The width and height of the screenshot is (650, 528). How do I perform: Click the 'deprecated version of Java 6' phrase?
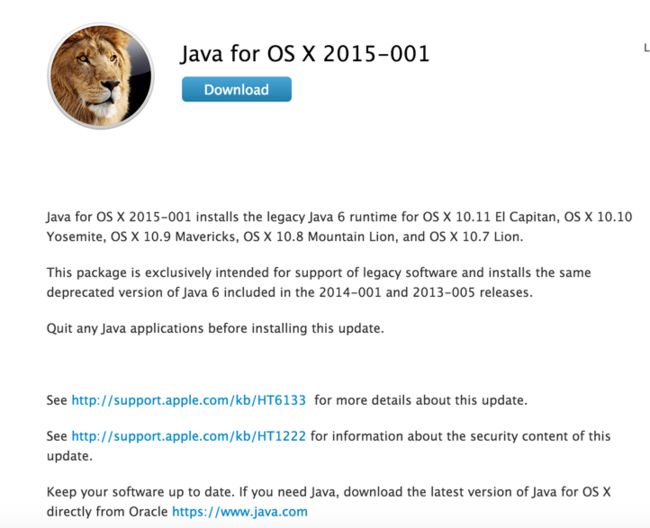pyautogui.click(x=133, y=292)
